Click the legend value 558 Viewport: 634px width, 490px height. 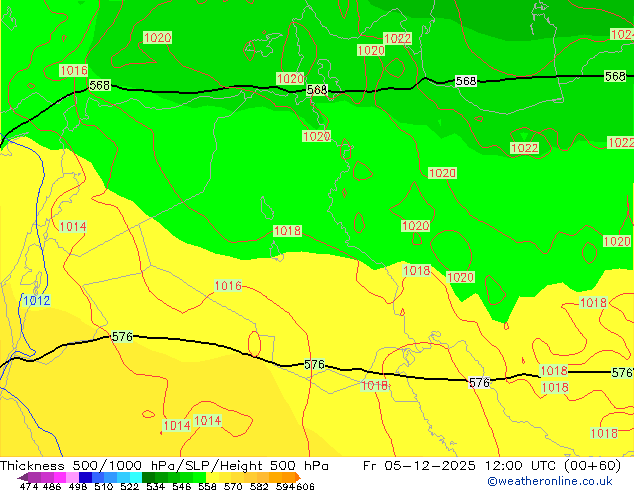[x=207, y=486]
